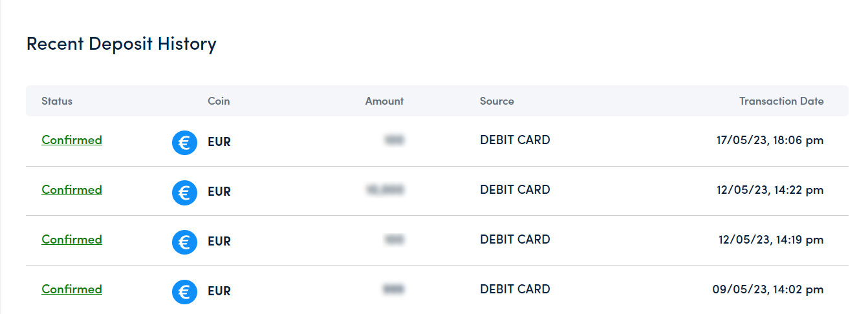This screenshot has width=868, height=314.
Task: Select the 09/05/23, 14:02 pm transaction date
Action: click(768, 289)
